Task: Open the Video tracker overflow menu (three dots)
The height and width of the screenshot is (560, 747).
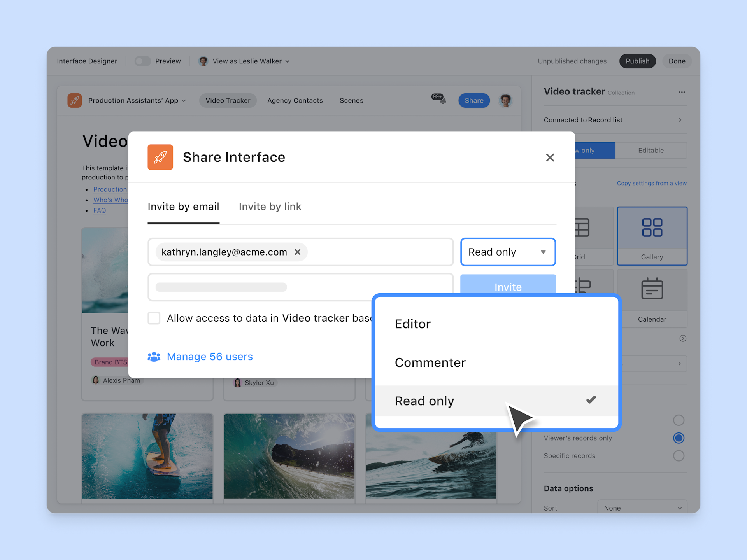Action: tap(682, 92)
